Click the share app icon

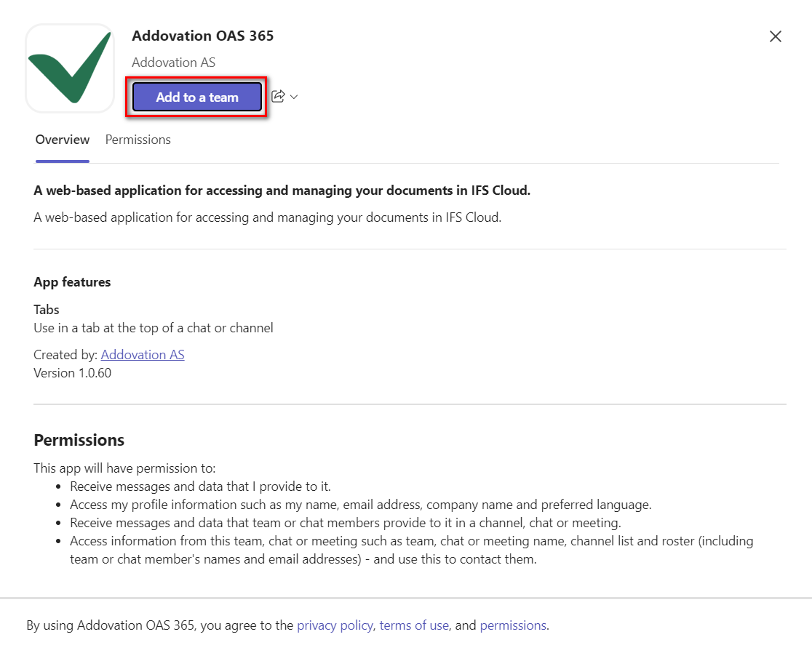tap(278, 96)
